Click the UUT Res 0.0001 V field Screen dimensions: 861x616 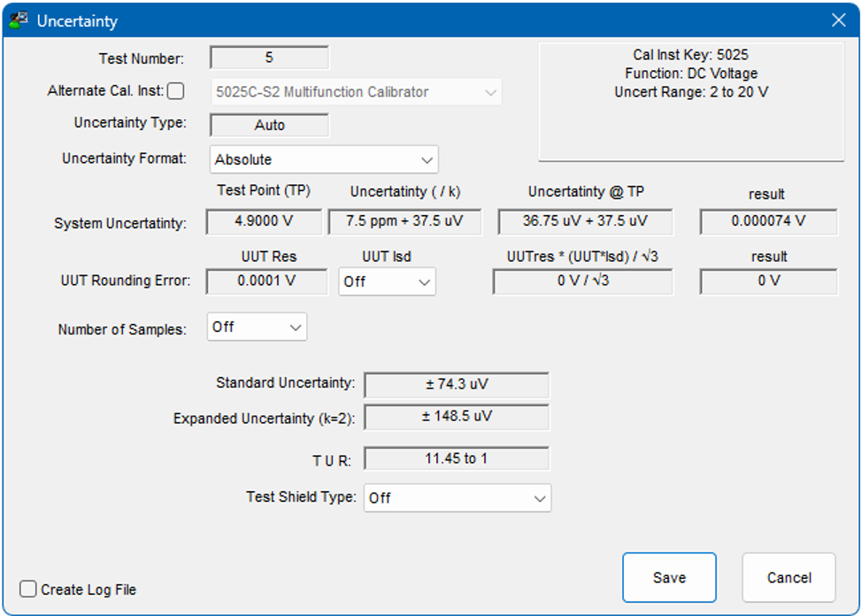tap(264, 281)
